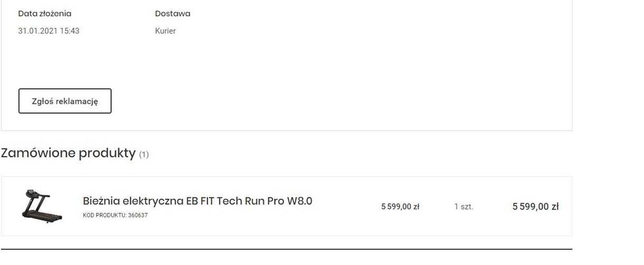
Task: Select the KOD PRODUKTU label text
Action: point(105,215)
